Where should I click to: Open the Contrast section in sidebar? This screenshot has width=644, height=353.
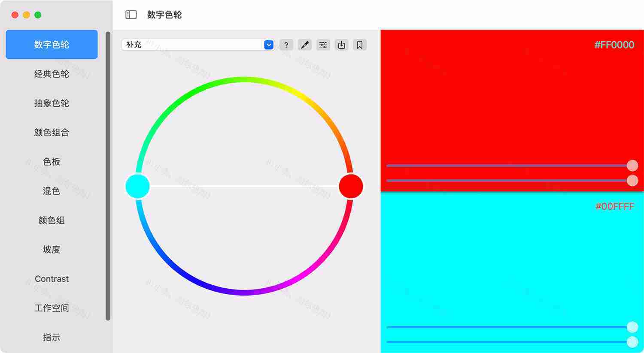(x=52, y=279)
